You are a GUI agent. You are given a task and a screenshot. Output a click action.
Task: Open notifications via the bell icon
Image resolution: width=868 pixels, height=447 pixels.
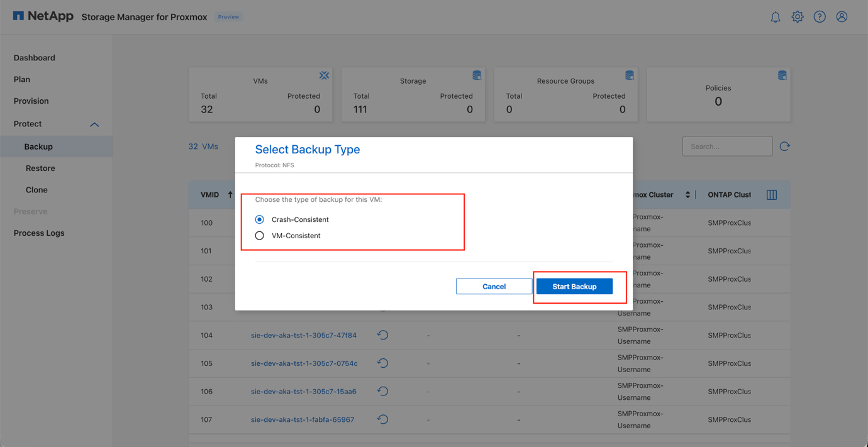(775, 16)
